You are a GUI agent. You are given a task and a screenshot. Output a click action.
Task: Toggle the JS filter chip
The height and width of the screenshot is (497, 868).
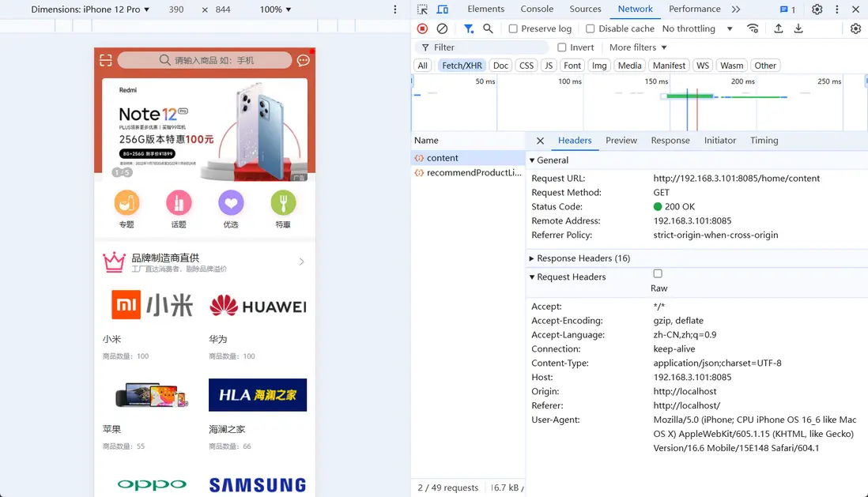click(549, 66)
